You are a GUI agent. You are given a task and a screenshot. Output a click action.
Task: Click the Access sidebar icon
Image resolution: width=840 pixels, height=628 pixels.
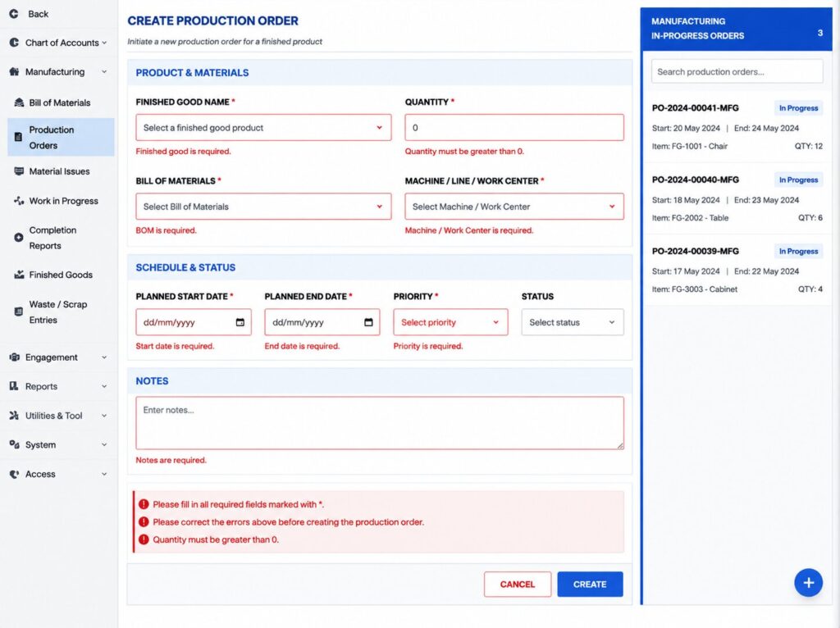click(14, 474)
